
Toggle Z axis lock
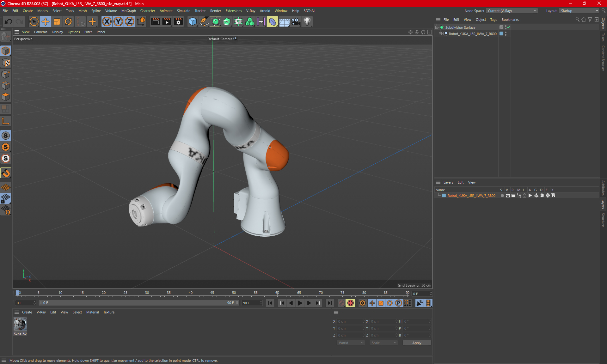(130, 21)
